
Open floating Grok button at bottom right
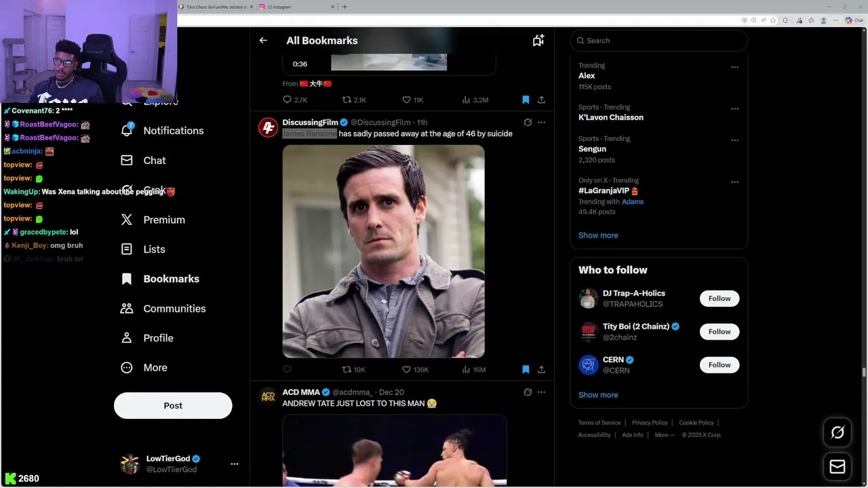837,432
